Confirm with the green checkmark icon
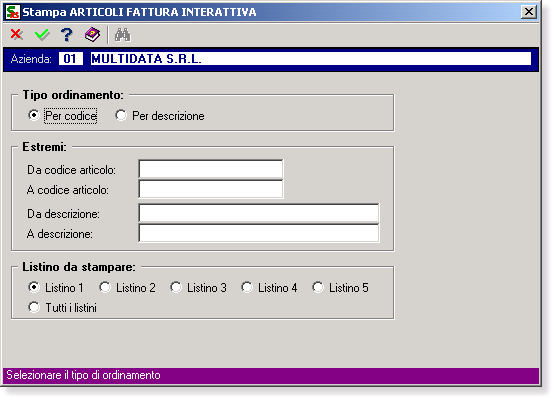This screenshot has width=553, height=398. 42,35
